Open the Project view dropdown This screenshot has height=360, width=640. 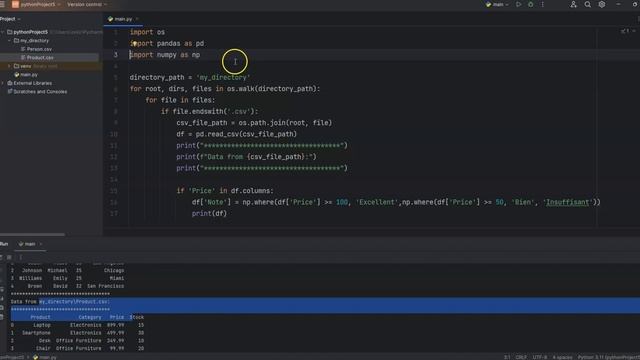pyautogui.click(x=10, y=19)
